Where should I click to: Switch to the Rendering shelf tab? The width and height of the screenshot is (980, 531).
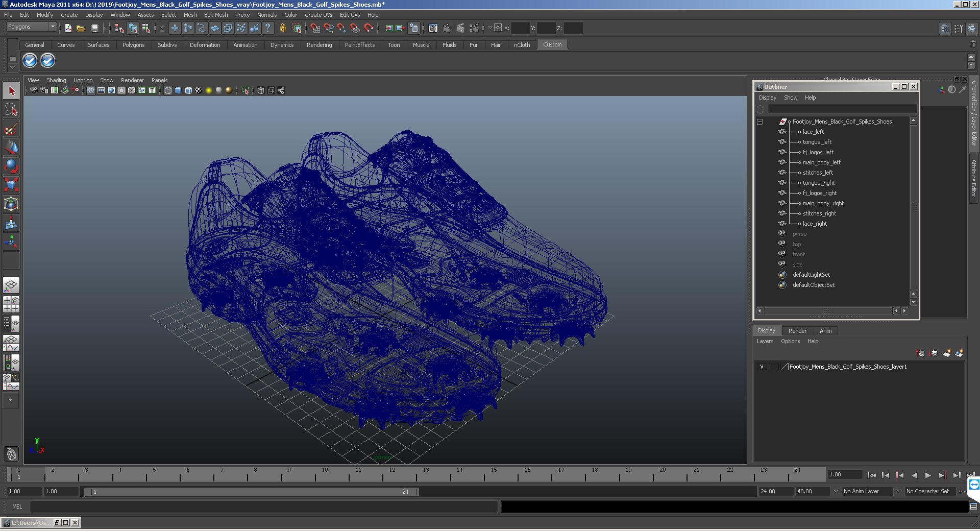tap(319, 45)
